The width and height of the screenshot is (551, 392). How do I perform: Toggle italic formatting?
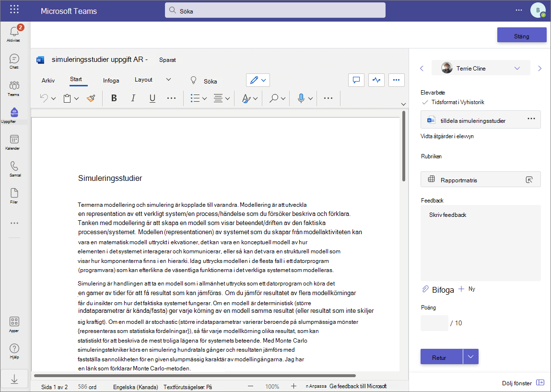pos(133,98)
